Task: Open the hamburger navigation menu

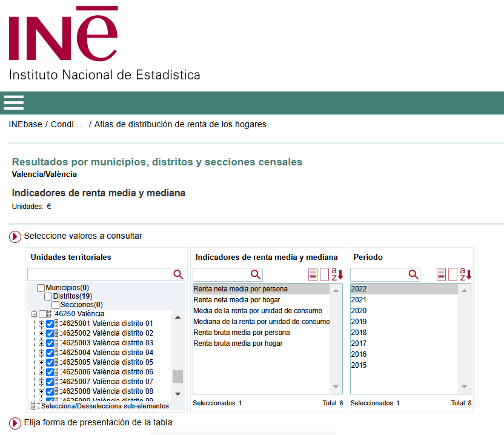Action: (x=13, y=102)
